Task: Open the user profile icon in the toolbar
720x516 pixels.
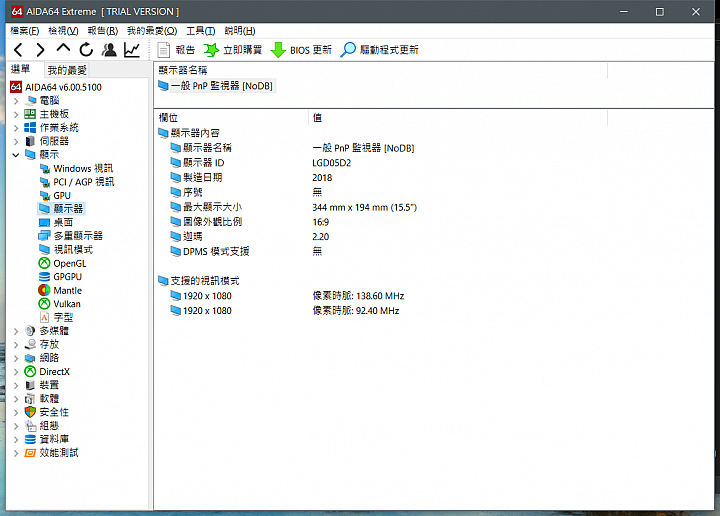Action: [x=109, y=50]
